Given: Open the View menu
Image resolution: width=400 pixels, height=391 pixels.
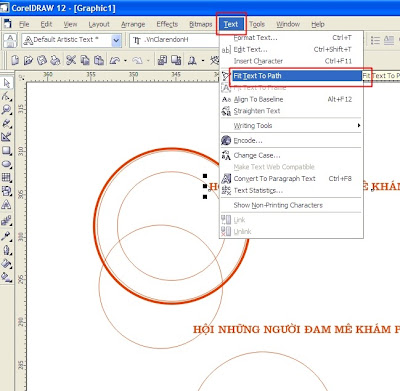Looking at the screenshot, I should coord(70,24).
